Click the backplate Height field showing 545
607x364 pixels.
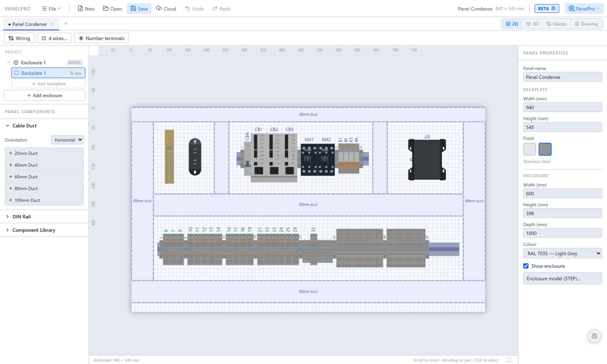click(562, 127)
